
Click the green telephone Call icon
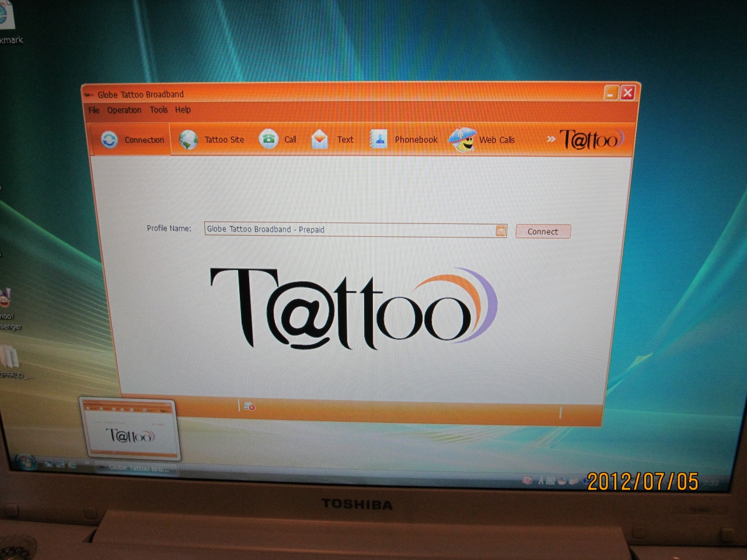(268, 139)
